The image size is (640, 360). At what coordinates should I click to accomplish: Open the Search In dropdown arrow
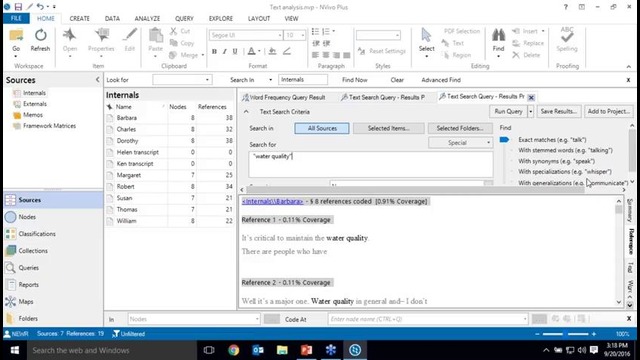[270, 80]
